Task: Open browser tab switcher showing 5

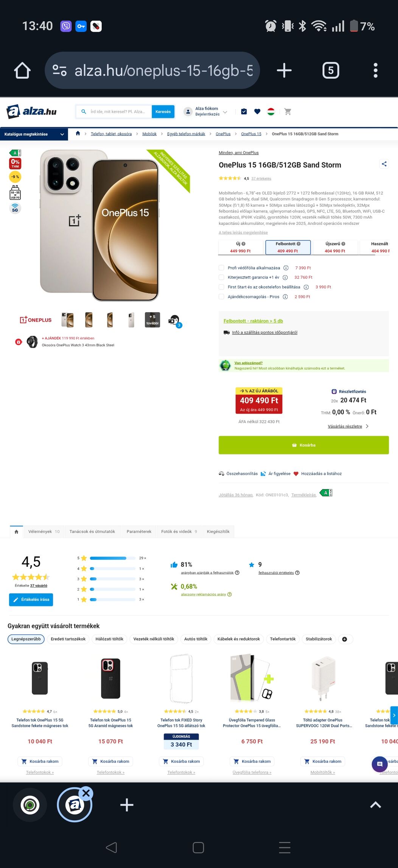Action: tap(331, 70)
